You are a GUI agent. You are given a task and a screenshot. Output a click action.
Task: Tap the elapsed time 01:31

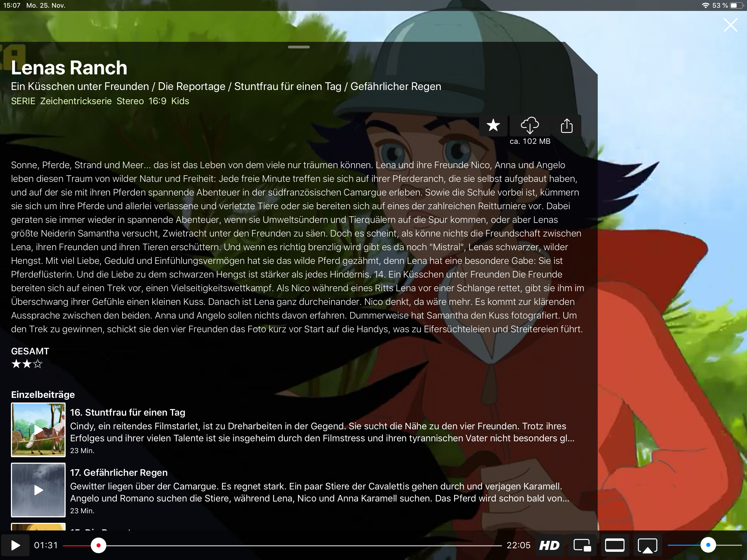click(x=46, y=545)
